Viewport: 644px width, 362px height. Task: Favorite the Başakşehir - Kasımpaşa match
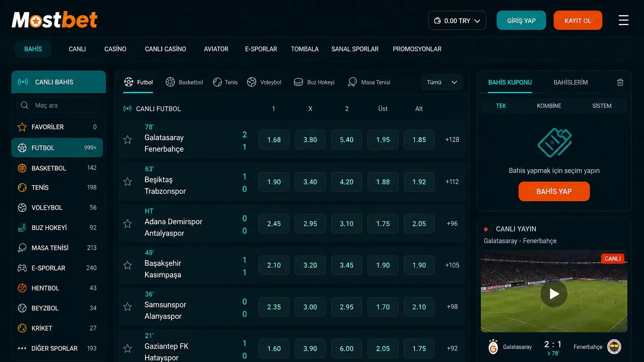click(127, 265)
